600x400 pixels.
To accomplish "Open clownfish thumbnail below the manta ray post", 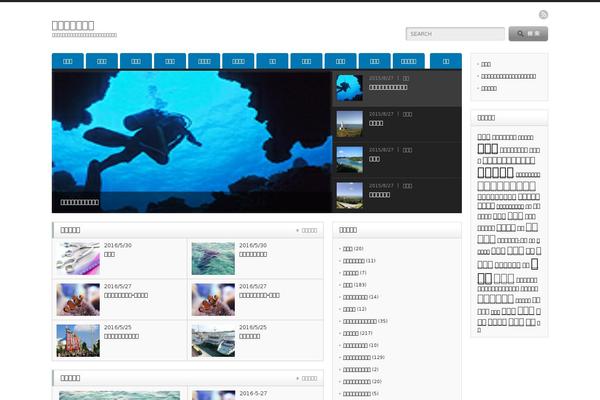I will [213, 299].
